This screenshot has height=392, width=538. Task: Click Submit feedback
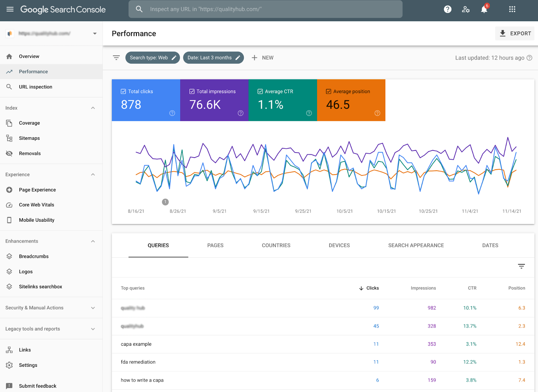coord(38,386)
